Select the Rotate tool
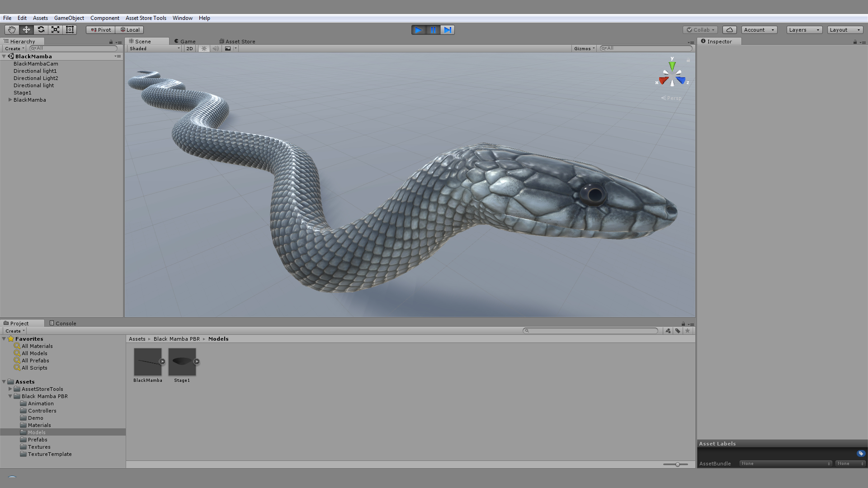 (x=41, y=29)
